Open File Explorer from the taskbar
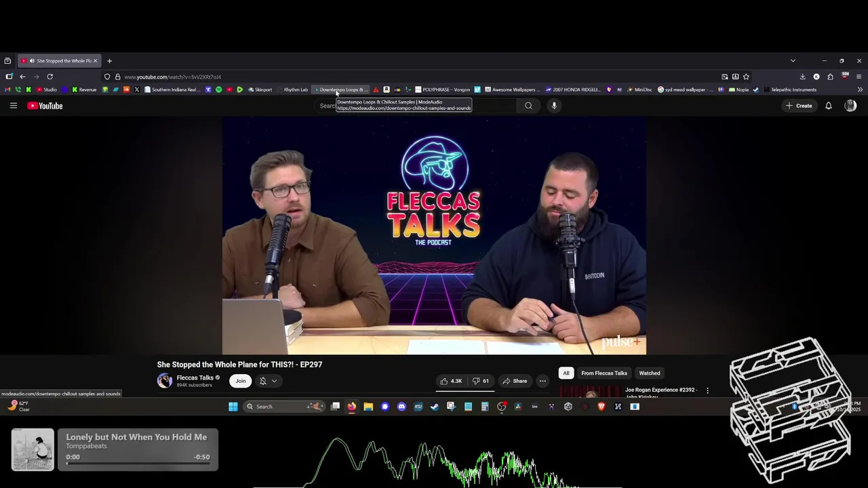This screenshot has width=868, height=488. [x=368, y=407]
